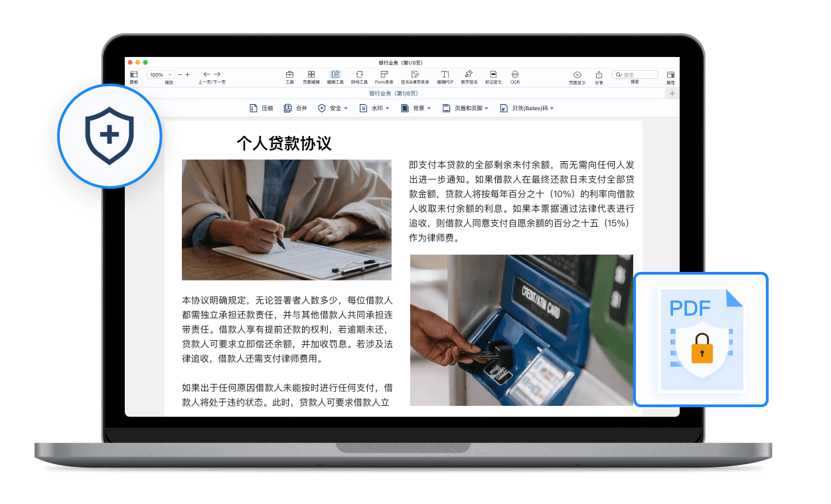Open the 转档工具 convert tool

coord(359,75)
